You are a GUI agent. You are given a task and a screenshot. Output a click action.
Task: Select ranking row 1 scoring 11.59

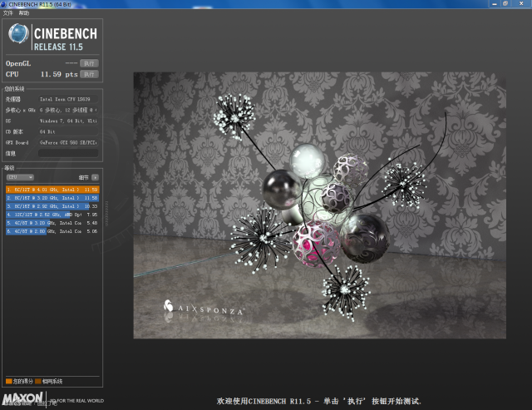pos(52,190)
